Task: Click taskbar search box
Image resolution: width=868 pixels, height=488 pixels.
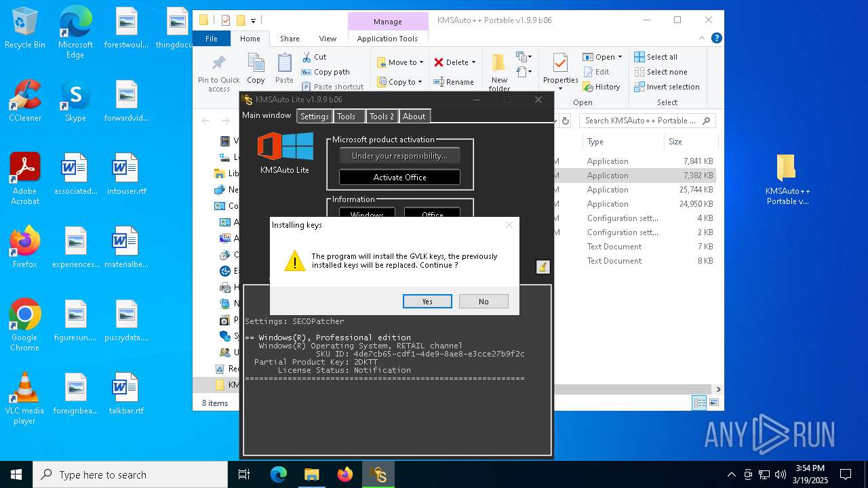Action: tap(130, 474)
